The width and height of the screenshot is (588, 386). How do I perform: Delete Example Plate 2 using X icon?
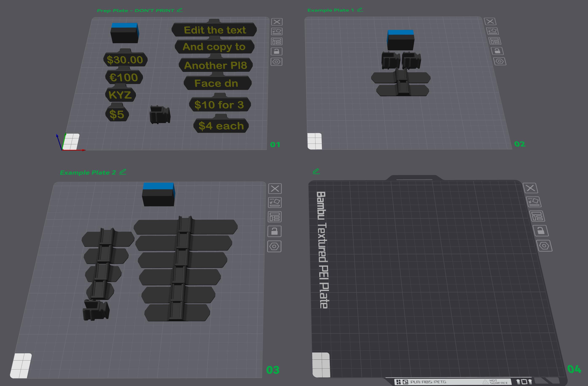coord(275,189)
